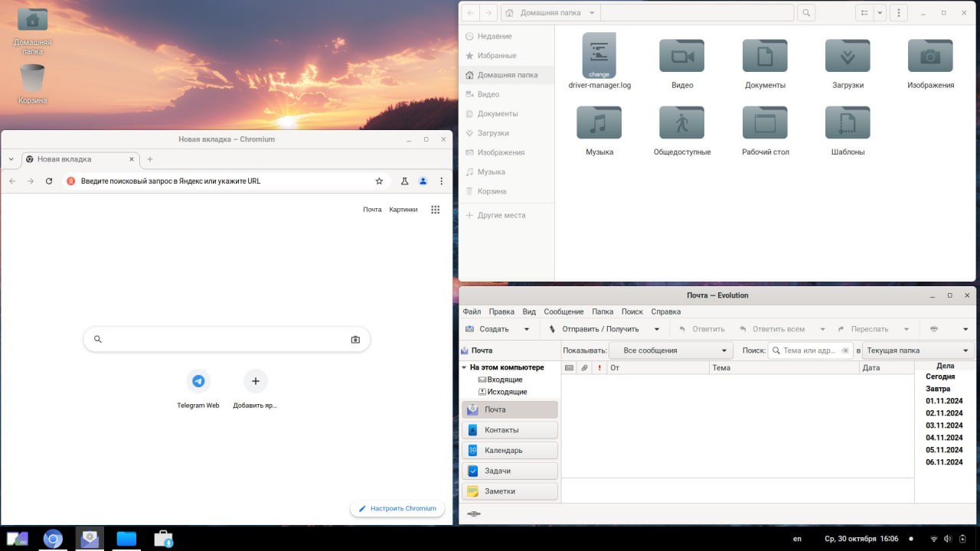This screenshot has height=551, width=980.
Task: Click the search icon in file manager
Action: (x=806, y=13)
